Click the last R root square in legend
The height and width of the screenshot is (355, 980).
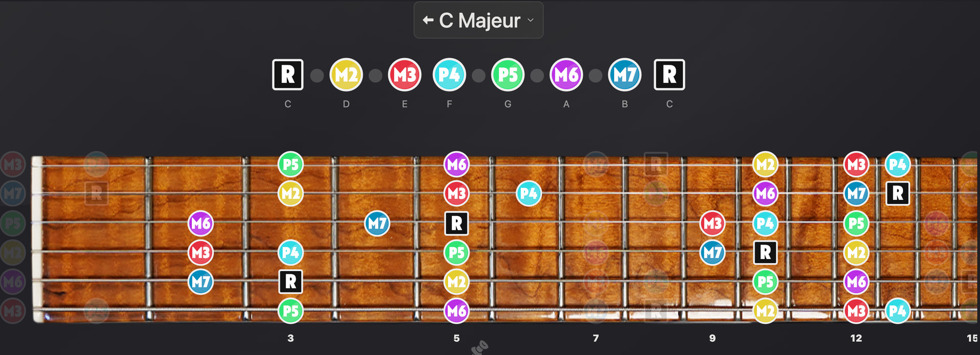(x=669, y=75)
